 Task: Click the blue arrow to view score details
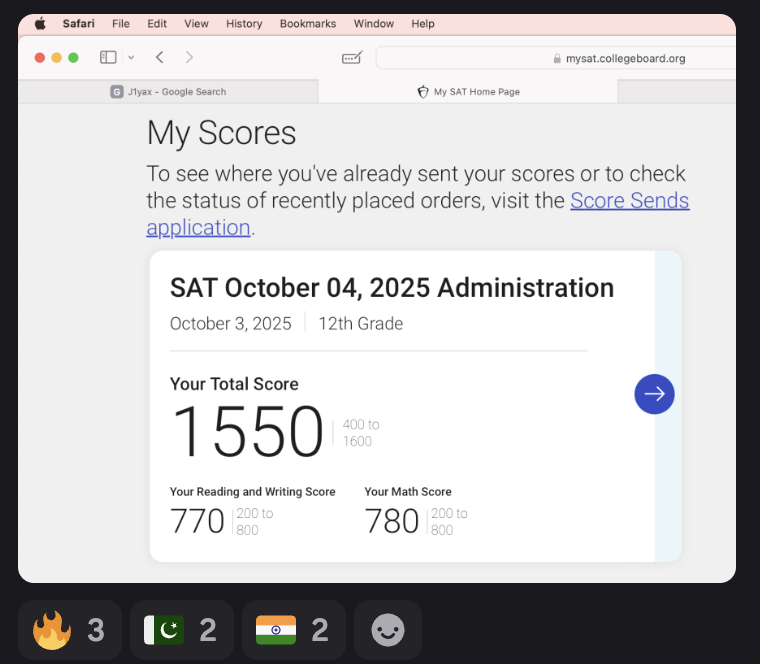click(x=654, y=394)
